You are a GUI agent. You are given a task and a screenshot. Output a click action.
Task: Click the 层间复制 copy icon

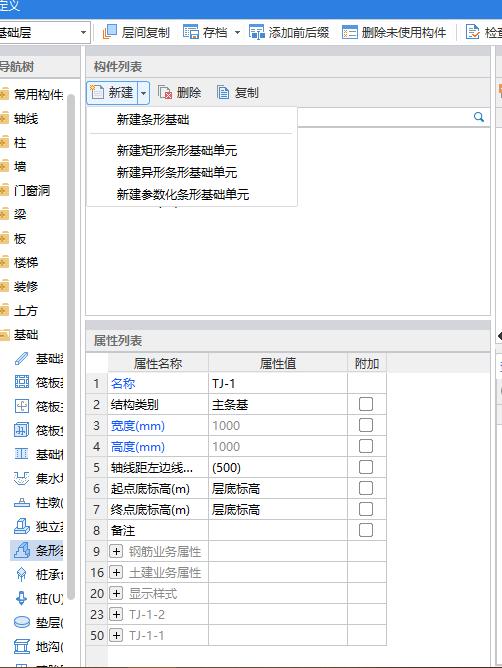point(110,32)
